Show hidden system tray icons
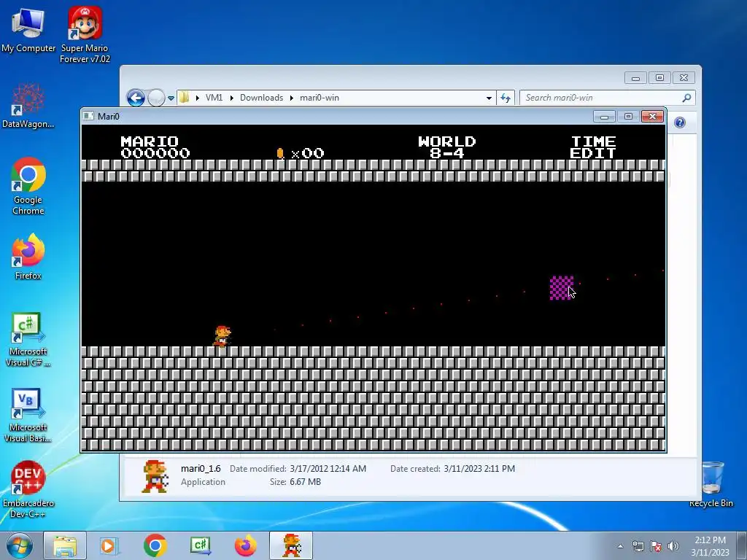747x560 pixels. 620,546
